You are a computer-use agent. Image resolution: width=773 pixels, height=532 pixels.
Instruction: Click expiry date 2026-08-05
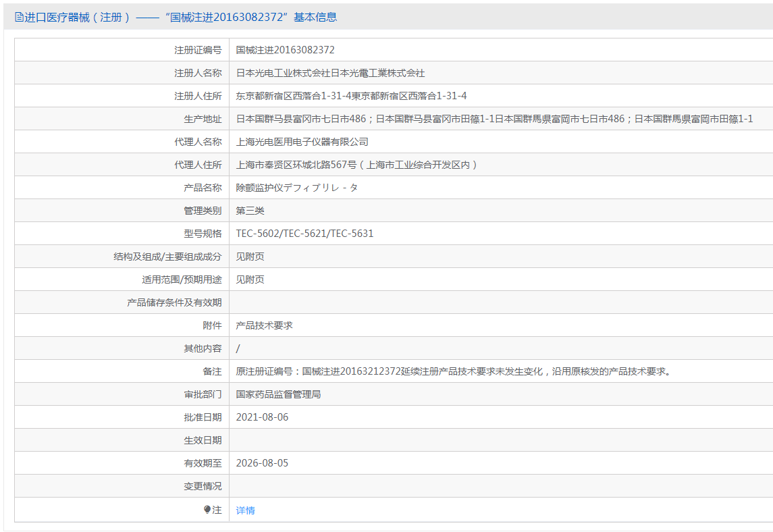click(x=262, y=463)
